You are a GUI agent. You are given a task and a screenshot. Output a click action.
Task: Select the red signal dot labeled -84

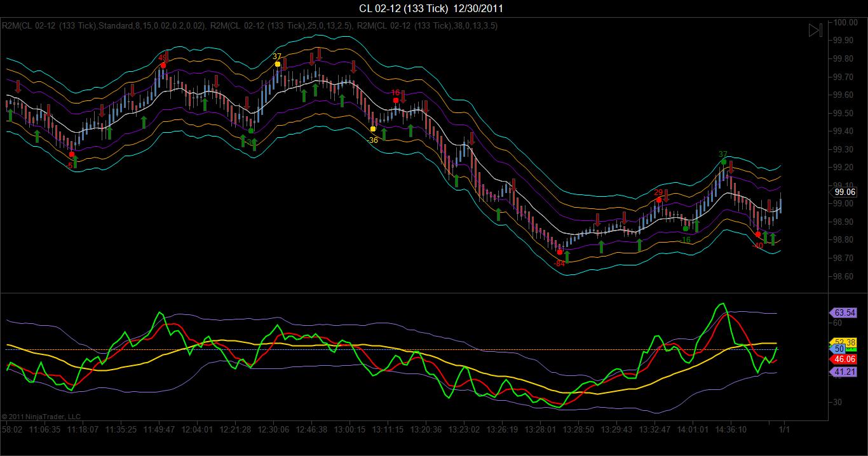[560, 252]
